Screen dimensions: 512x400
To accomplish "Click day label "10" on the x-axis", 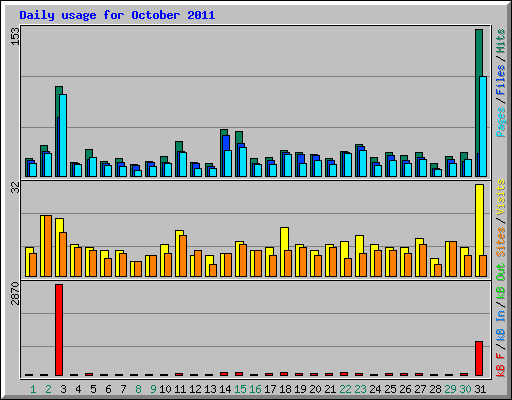I will click(x=165, y=389).
